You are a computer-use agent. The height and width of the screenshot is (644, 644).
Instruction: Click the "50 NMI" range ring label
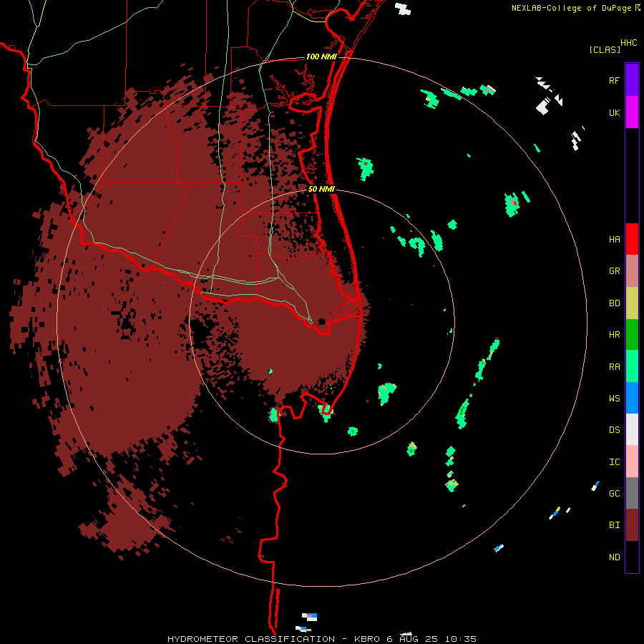point(321,189)
